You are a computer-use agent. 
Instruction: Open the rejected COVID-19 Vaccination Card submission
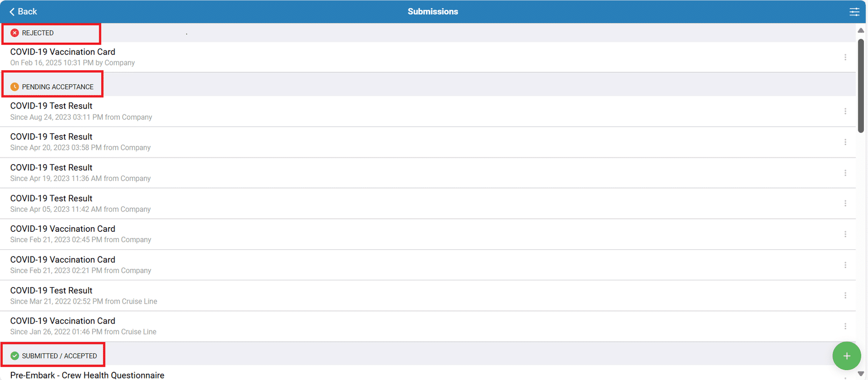(428, 57)
